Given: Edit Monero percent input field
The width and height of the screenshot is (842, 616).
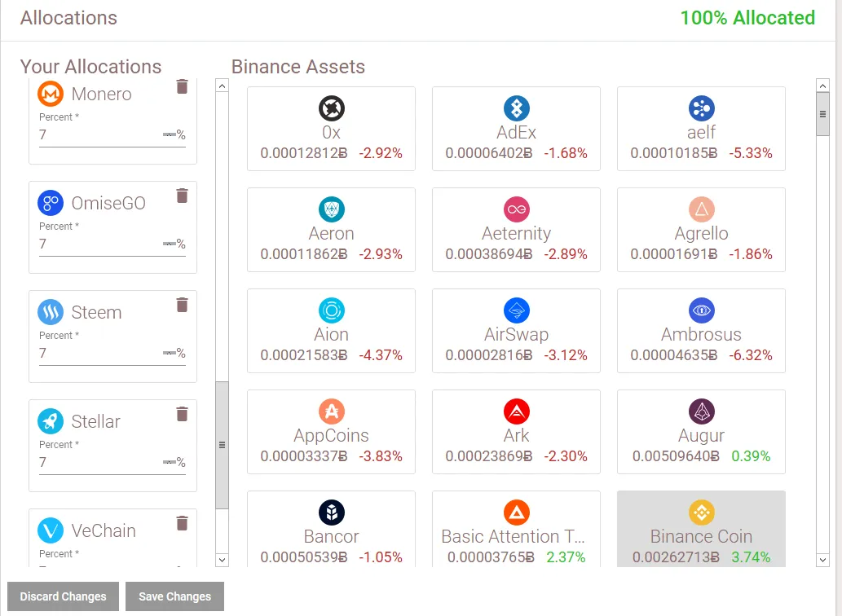Looking at the screenshot, I should [112, 134].
